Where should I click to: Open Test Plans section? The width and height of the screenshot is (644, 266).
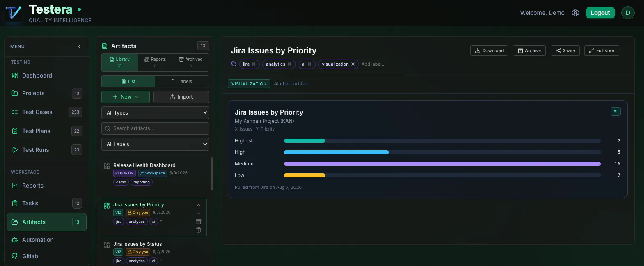tap(47, 131)
